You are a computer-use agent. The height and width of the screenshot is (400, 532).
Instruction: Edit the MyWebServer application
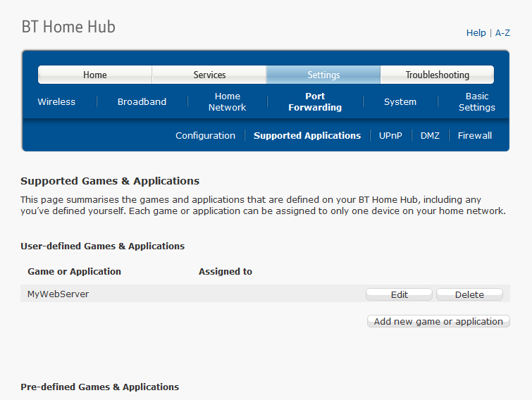pyautogui.click(x=399, y=294)
